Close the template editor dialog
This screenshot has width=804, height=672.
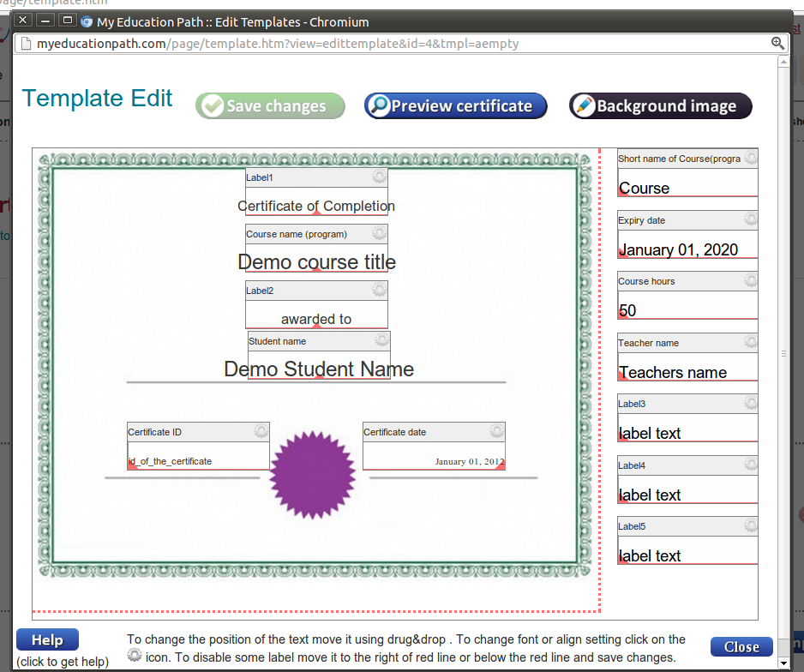[x=741, y=647]
